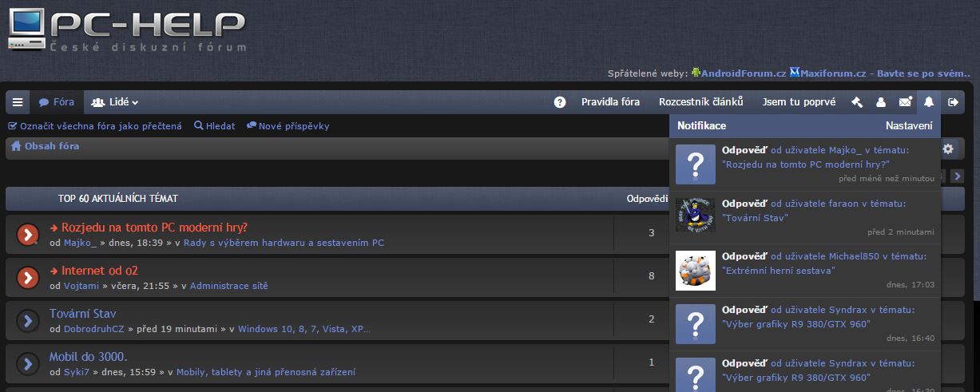Open the user profile icon
This screenshot has width=980, height=392.
click(881, 102)
